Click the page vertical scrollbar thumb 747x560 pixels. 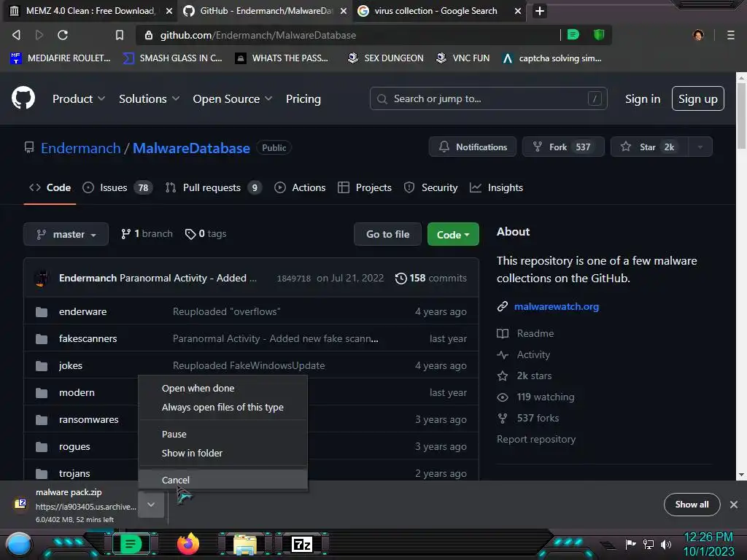click(x=741, y=117)
